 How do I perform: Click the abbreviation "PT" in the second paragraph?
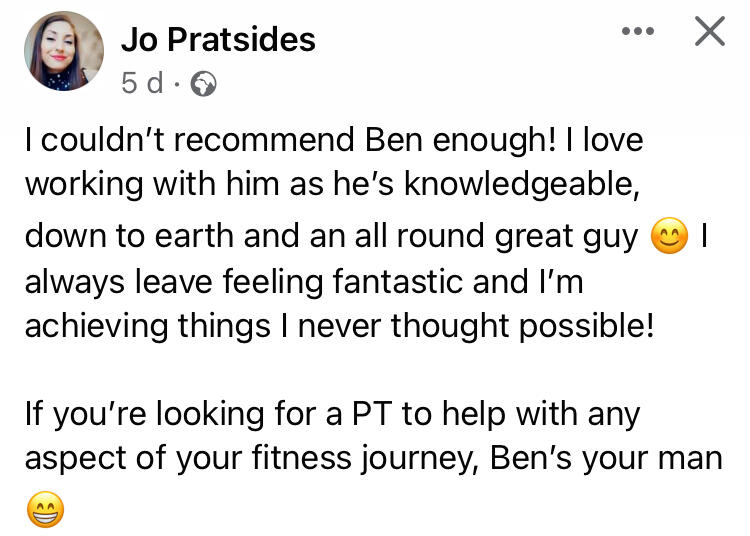coord(372,414)
